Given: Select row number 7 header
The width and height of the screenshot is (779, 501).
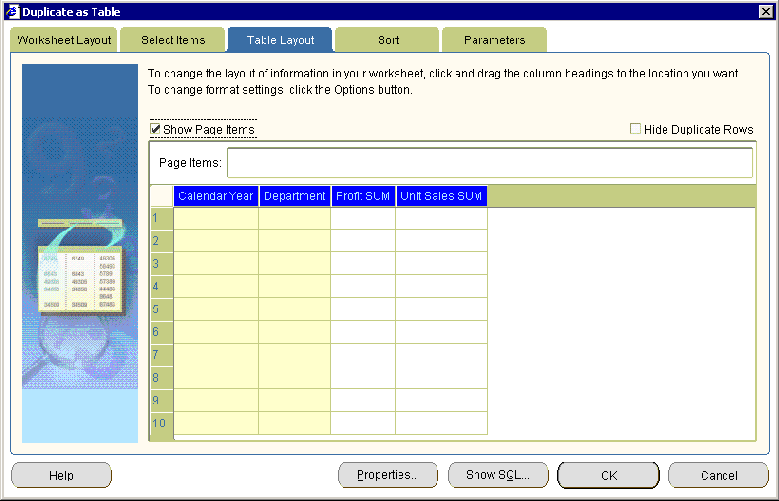Looking at the screenshot, I should tap(162, 355).
